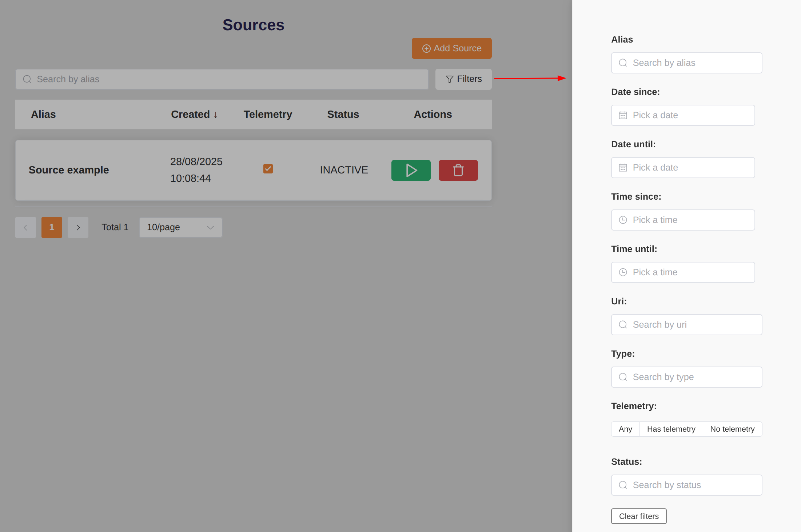
Task: Click the green play icon for Source example
Action: 411,170
